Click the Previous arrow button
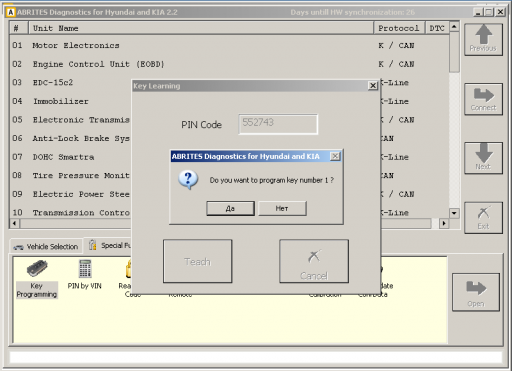The width and height of the screenshot is (512, 371). [x=483, y=40]
